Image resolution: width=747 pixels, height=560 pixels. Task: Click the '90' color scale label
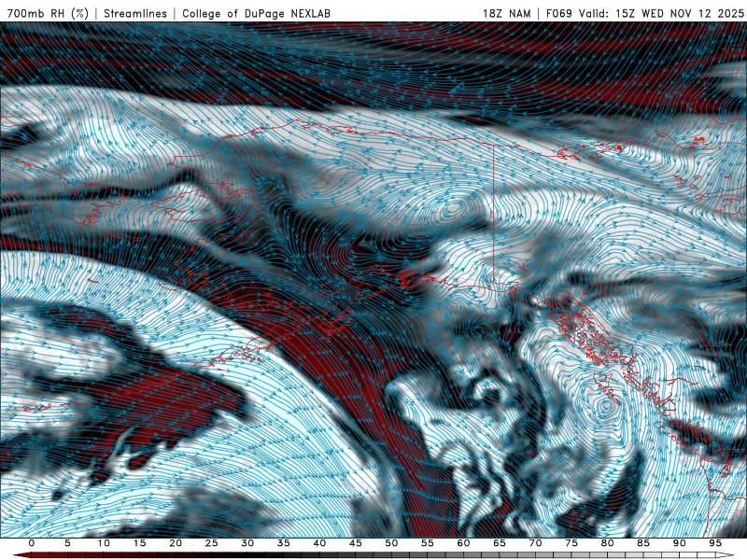(x=679, y=543)
